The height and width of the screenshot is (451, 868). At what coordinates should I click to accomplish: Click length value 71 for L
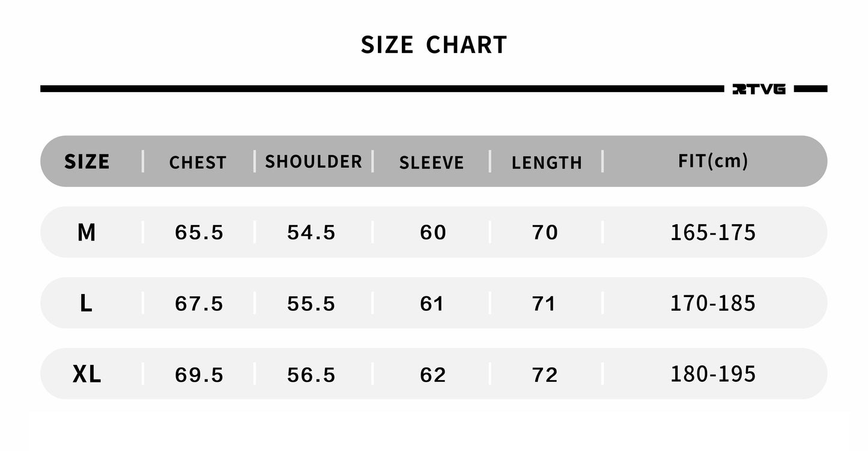click(544, 304)
